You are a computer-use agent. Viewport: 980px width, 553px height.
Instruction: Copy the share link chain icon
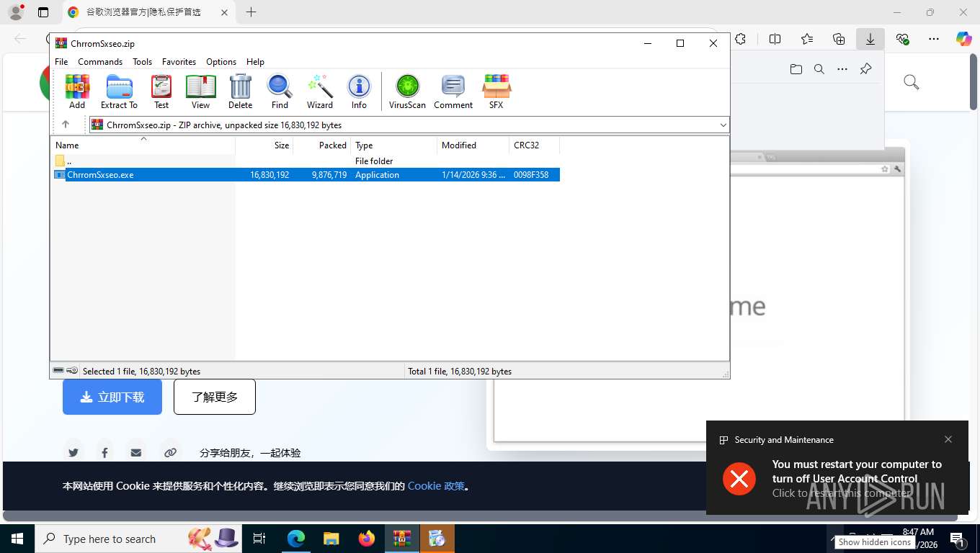[170, 453]
